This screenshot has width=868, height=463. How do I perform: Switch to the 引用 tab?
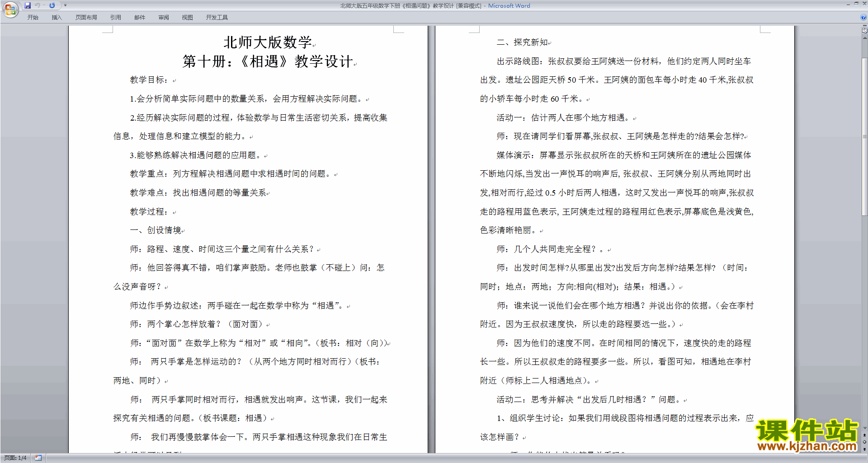point(115,17)
